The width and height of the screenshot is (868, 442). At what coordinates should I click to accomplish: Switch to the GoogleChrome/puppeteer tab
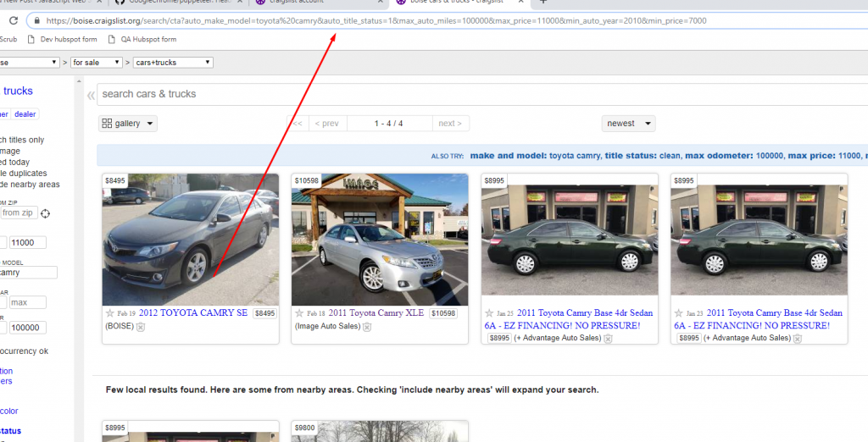(x=178, y=3)
